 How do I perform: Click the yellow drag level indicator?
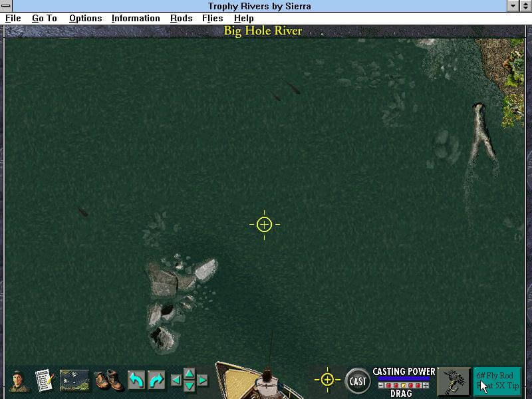coord(404,386)
